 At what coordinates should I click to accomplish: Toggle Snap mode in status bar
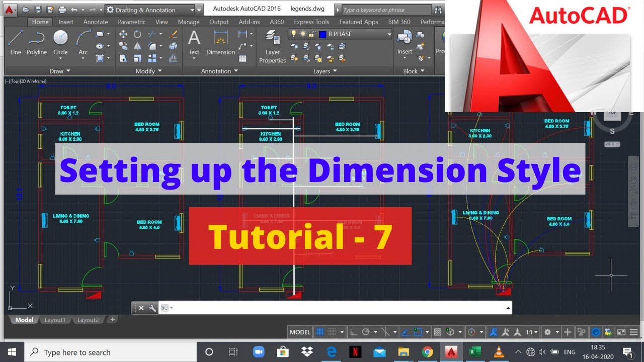332,332
